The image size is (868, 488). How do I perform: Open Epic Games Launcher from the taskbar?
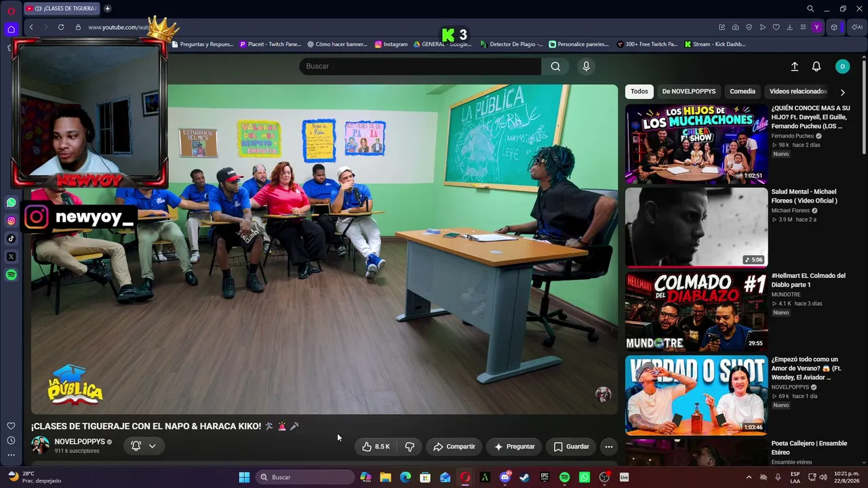coord(545,477)
